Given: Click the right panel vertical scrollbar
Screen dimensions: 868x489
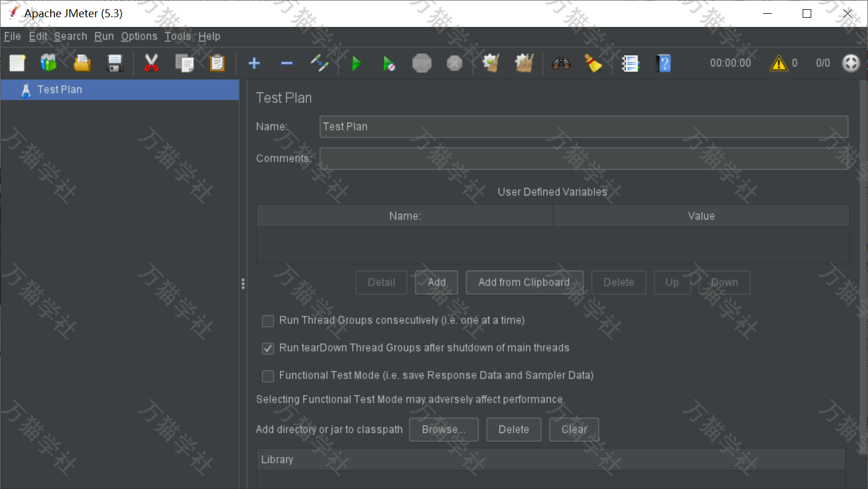Looking at the screenshot, I should (x=863, y=267).
